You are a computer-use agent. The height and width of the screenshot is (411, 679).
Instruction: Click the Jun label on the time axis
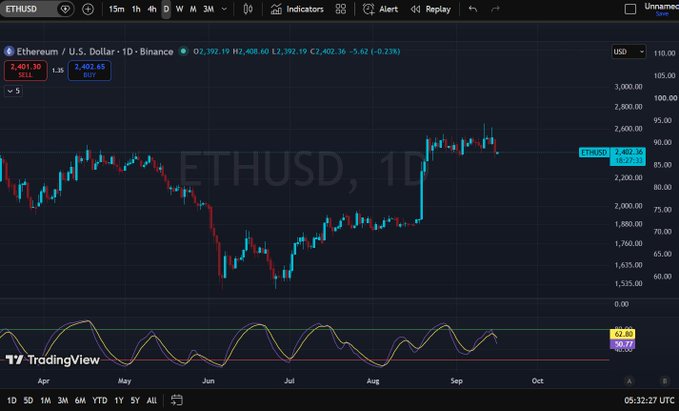click(208, 381)
